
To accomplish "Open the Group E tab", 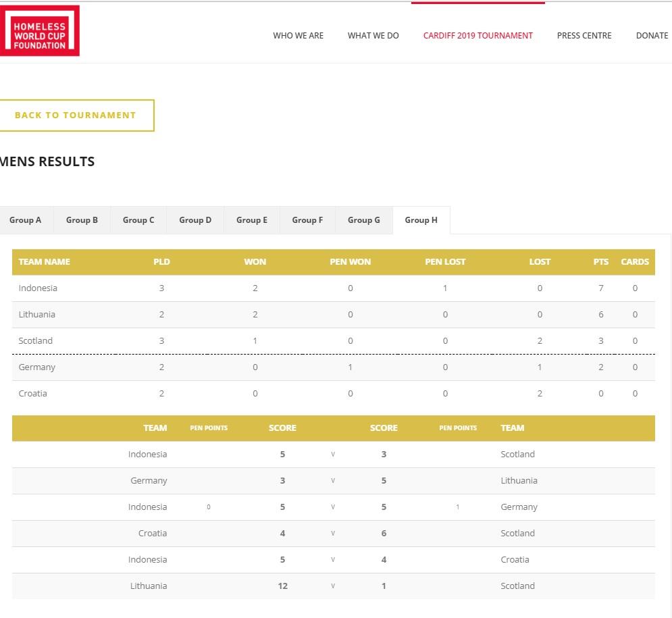I will pos(252,220).
